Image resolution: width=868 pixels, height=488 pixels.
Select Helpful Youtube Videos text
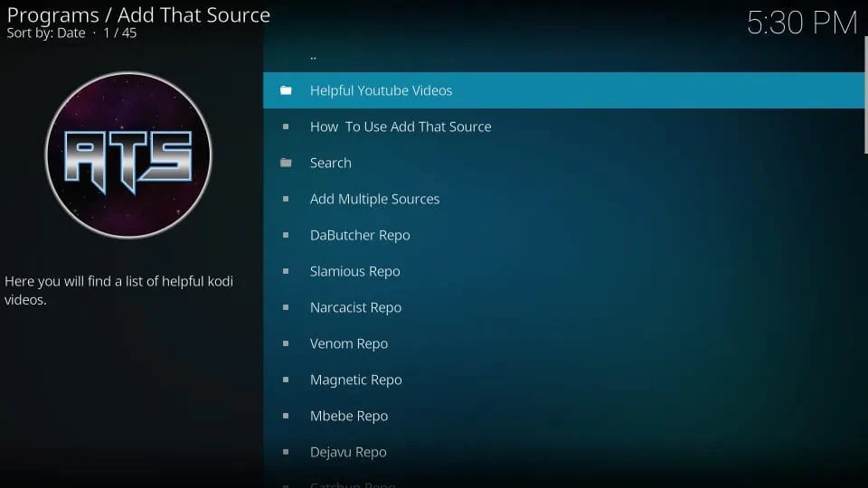pos(381,90)
